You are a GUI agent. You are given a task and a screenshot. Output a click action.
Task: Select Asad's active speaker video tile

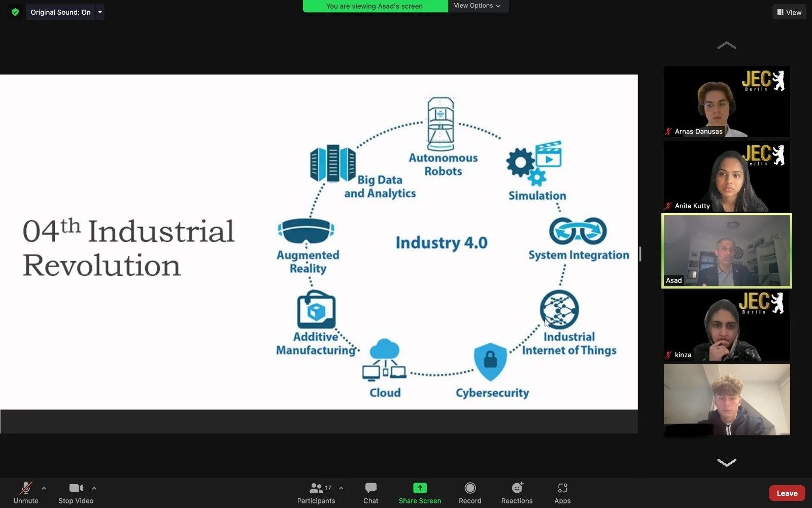727,250
